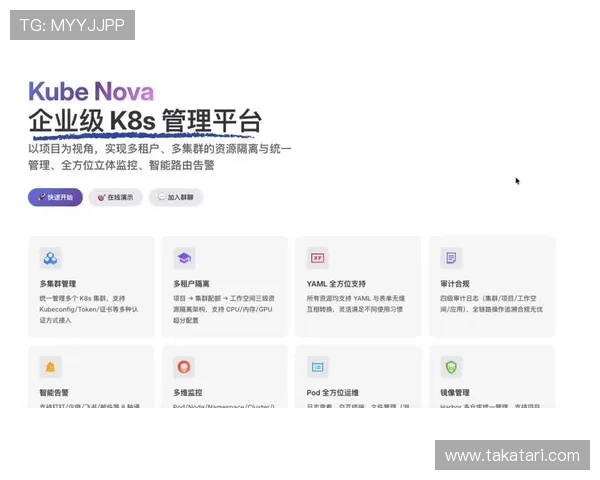Click the 镜像管理 green shield icon
The image size is (600, 480).
pyautogui.click(x=451, y=367)
